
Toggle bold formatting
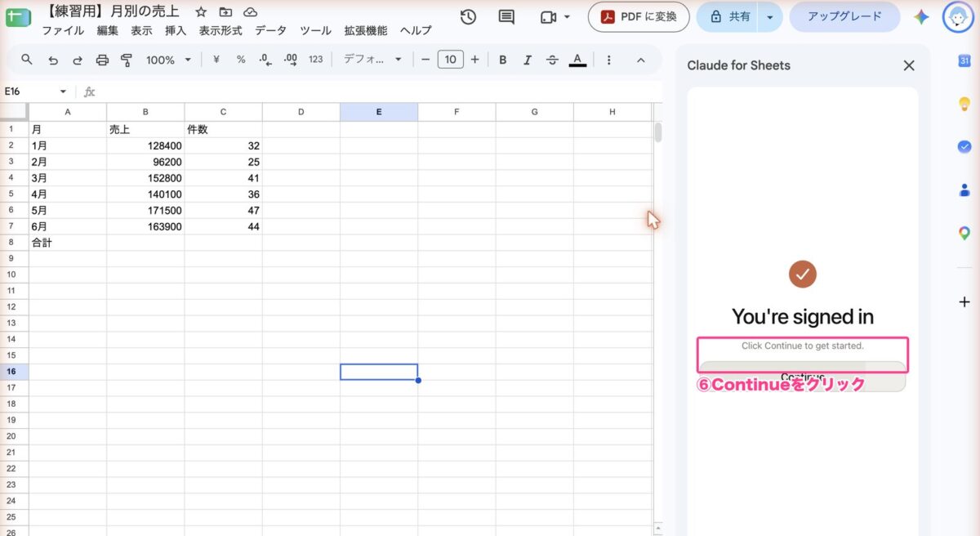(x=503, y=60)
